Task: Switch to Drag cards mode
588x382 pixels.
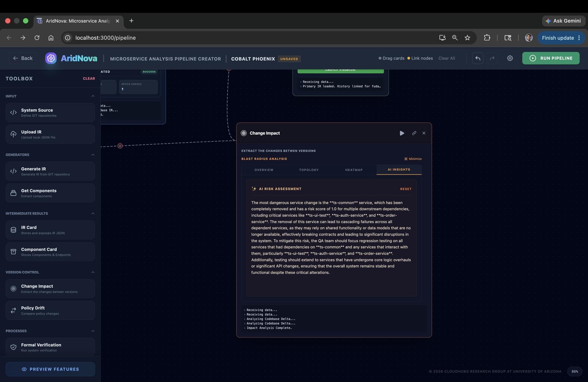Action: pos(391,58)
